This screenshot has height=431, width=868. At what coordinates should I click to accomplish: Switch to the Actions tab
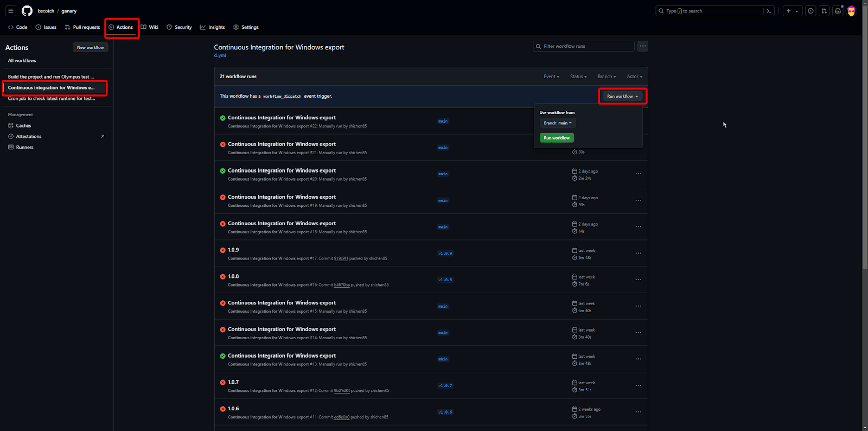tap(120, 27)
